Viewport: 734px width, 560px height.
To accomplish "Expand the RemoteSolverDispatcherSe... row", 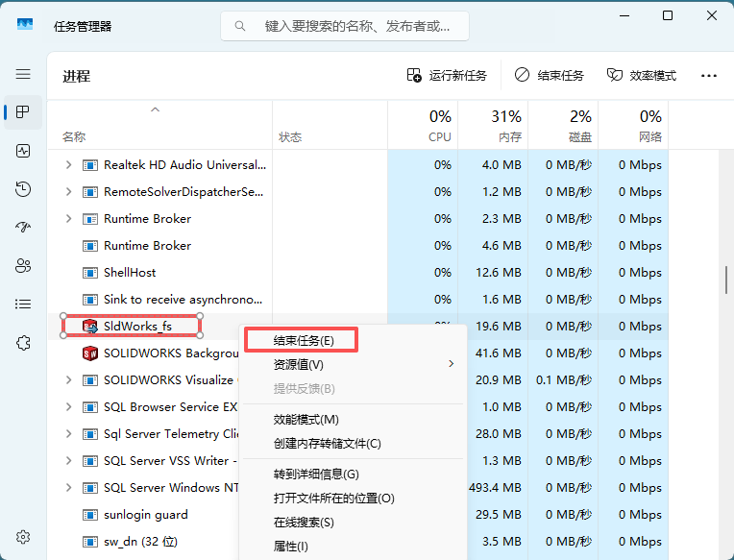I will pyautogui.click(x=69, y=192).
